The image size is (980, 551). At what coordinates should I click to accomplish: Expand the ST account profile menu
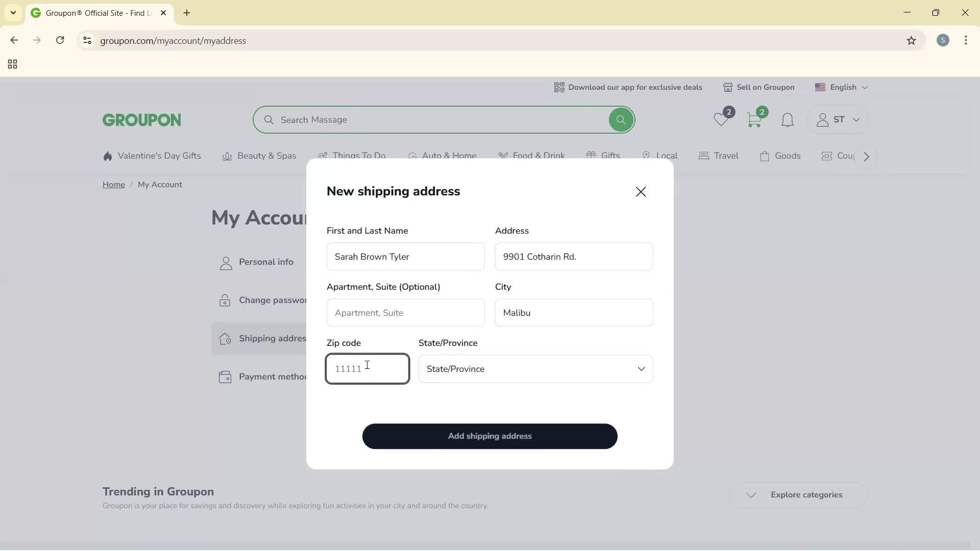[837, 119]
